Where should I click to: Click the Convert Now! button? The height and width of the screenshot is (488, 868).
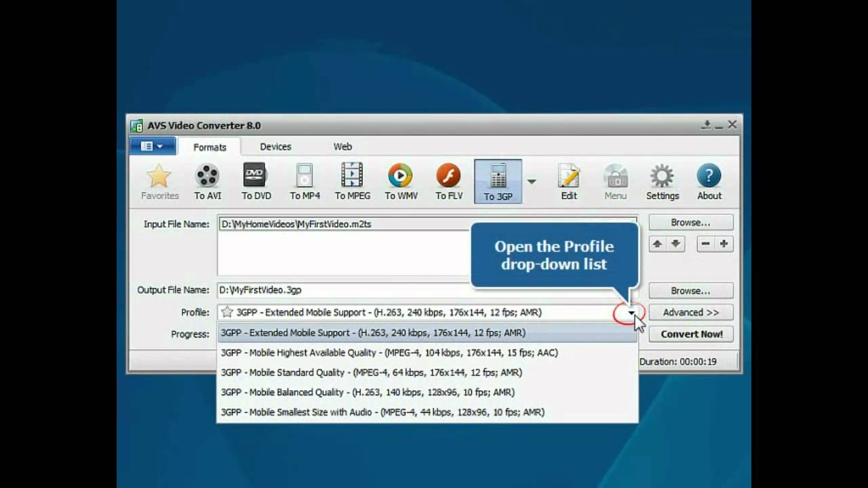(x=692, y=334)
